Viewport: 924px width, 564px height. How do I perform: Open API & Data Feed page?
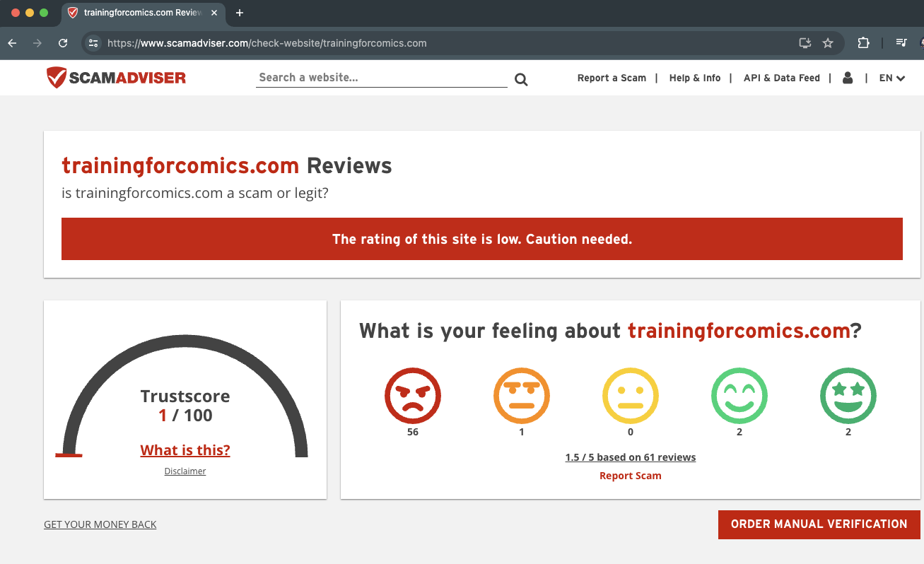click(781, 78)
